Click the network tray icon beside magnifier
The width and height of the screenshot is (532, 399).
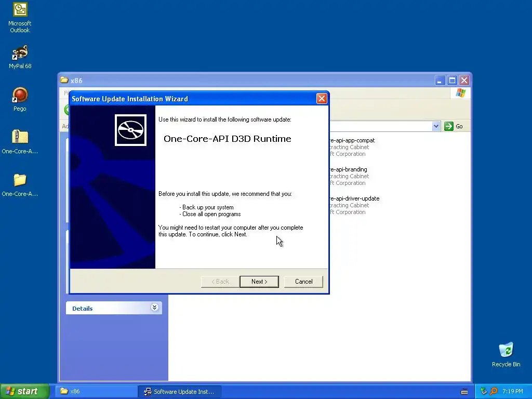[484, 391]
